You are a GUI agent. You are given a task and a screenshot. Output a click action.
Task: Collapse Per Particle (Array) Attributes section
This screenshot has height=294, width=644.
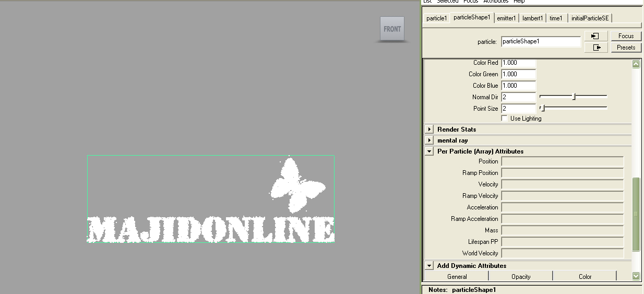429,151
